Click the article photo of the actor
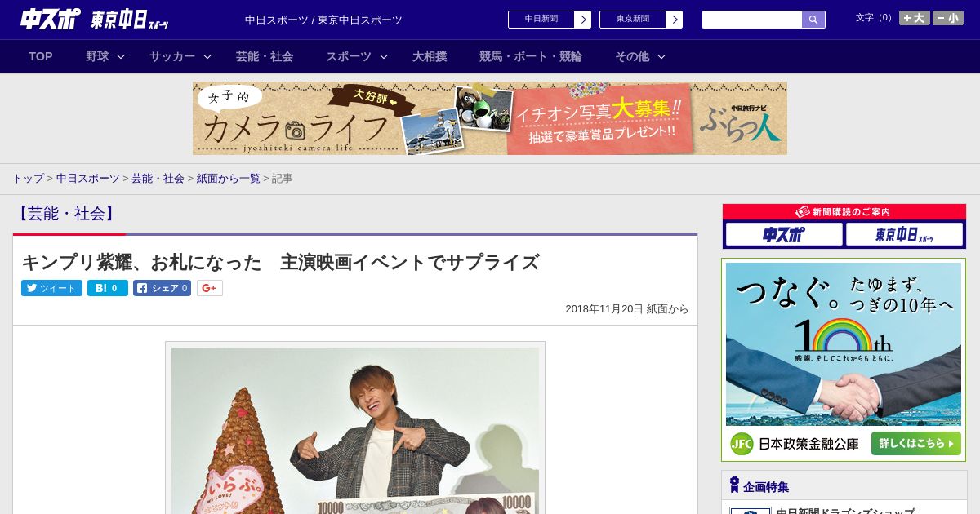Image resolution: width=980 pixels, height=514 pixels. [x=355, y=430]
